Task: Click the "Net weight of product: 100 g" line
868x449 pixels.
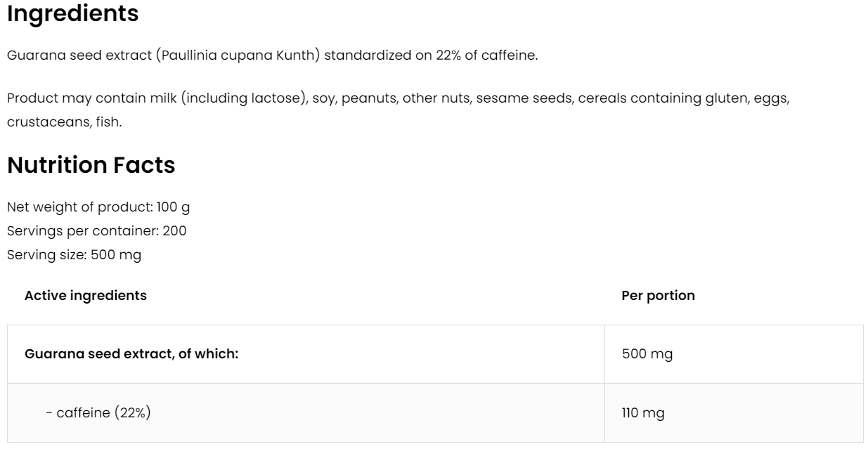Action: [x=98, y=207]
